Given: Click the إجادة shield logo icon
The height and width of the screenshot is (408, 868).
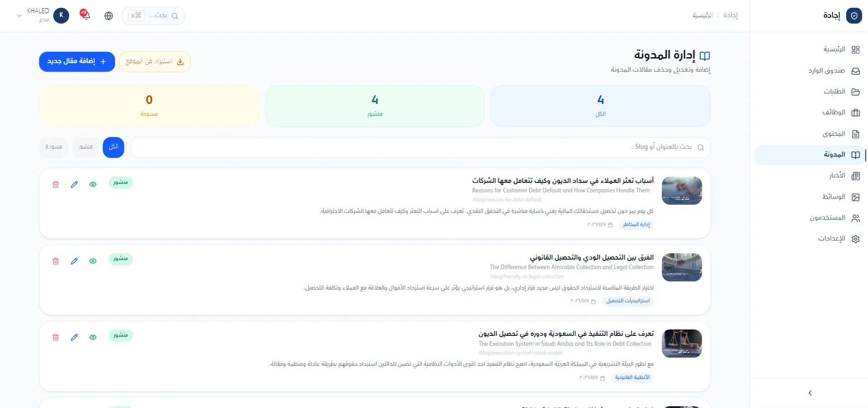Looking at the screenshot, I should click(854, 15).
